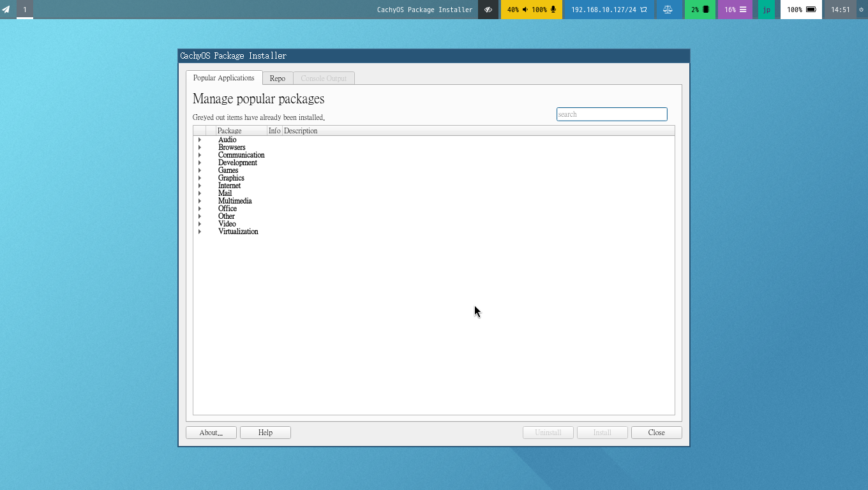Click the Package column header

241,131
